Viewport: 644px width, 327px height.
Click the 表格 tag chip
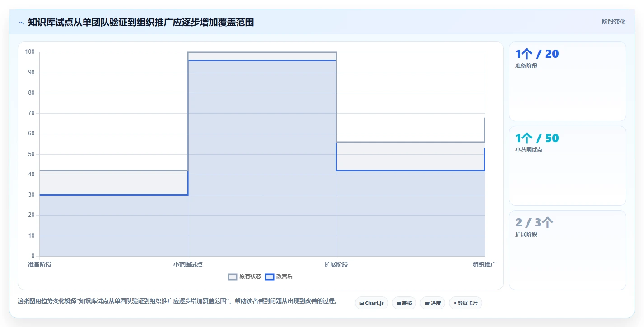[404, 303]
